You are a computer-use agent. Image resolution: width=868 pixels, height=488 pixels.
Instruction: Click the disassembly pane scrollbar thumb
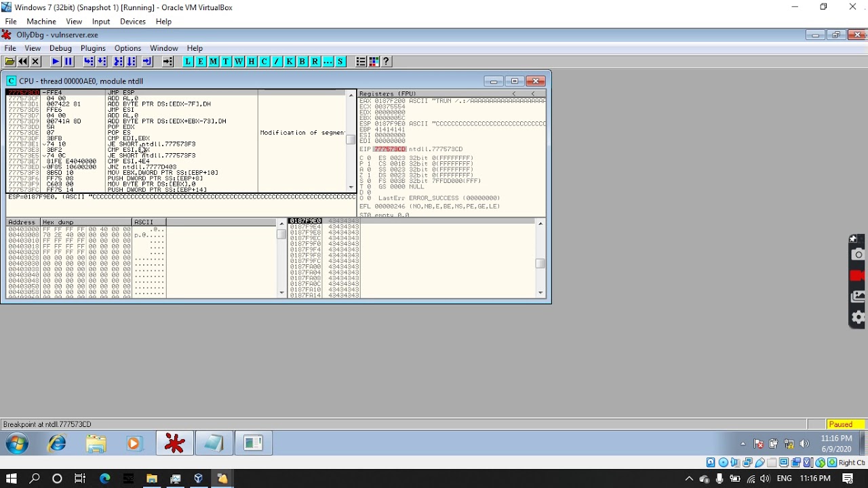click(351, 140)
